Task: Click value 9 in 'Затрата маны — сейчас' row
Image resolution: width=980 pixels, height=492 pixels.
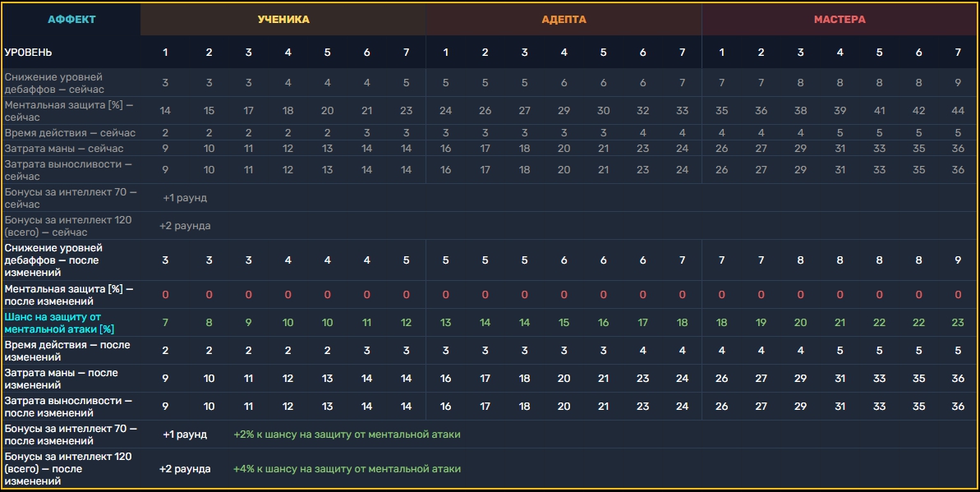Action: (165, 148)
